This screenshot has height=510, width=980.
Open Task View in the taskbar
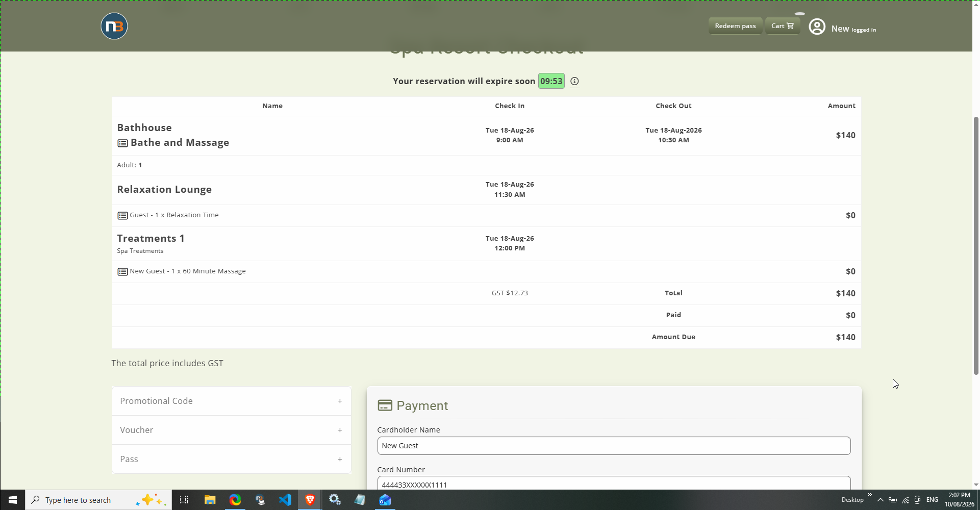tap(184, 500)
